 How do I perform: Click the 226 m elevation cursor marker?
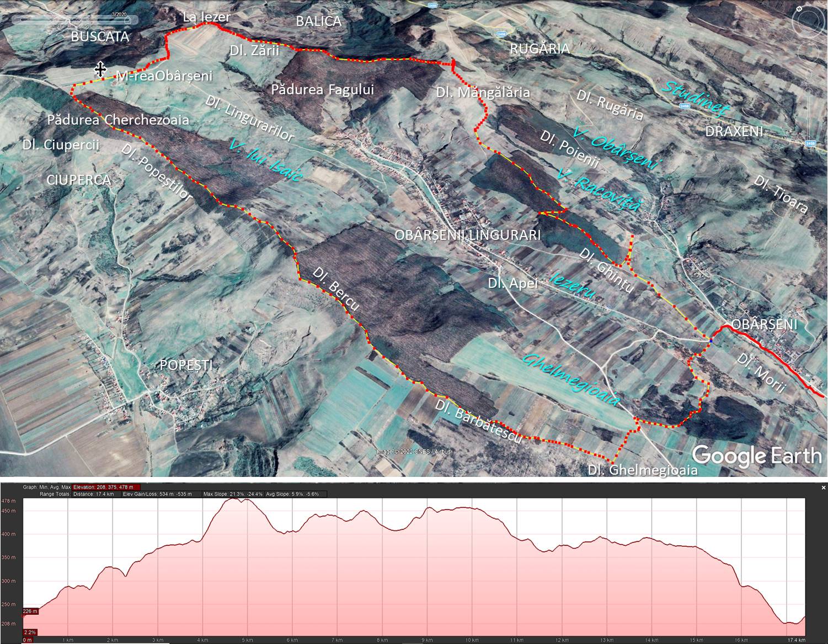[30, 611]
